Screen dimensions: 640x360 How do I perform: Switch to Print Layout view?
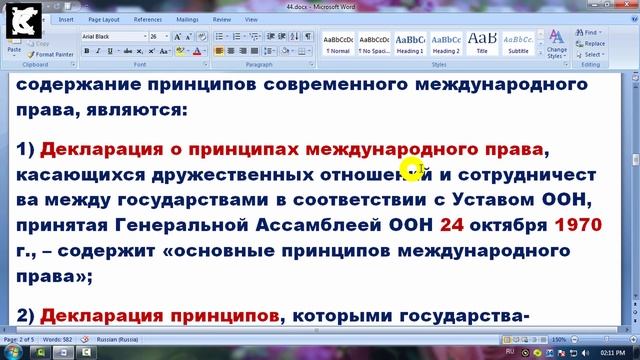point(507,340)
